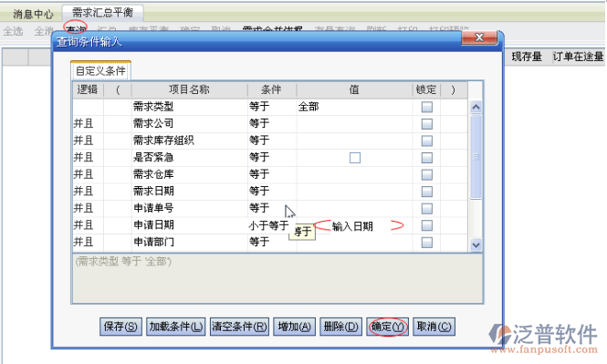Viewport: 607px width, 364px height.
Task: Check the 锁定 box on the 需求公司 row
Action: click(x=426, y=124)
